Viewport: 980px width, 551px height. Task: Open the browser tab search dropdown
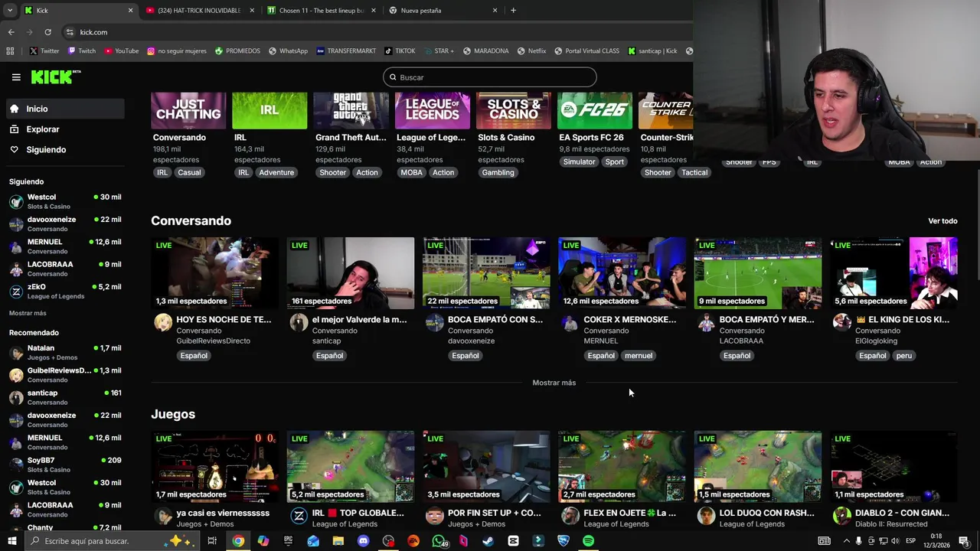[10, 11]
